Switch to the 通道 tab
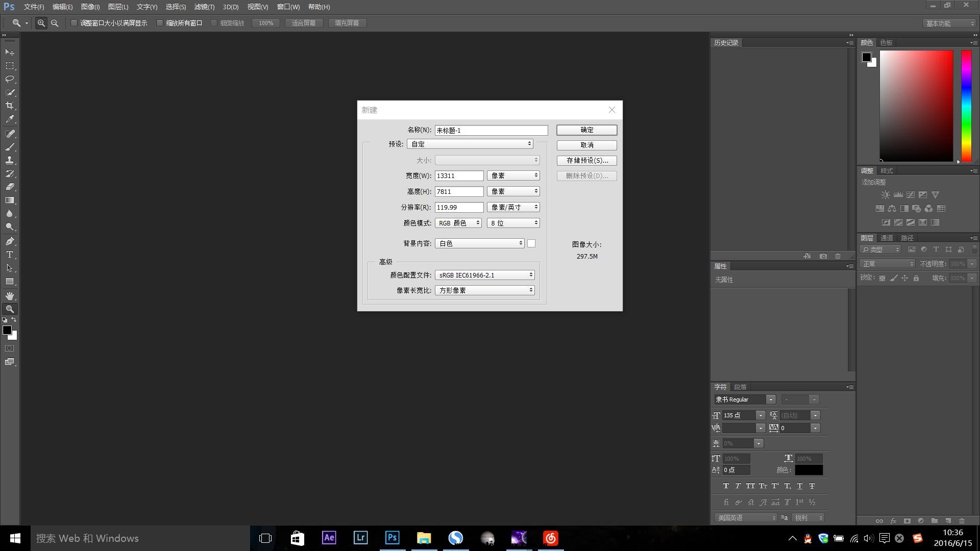Viewport: 980px width, 551px height. 887,238
